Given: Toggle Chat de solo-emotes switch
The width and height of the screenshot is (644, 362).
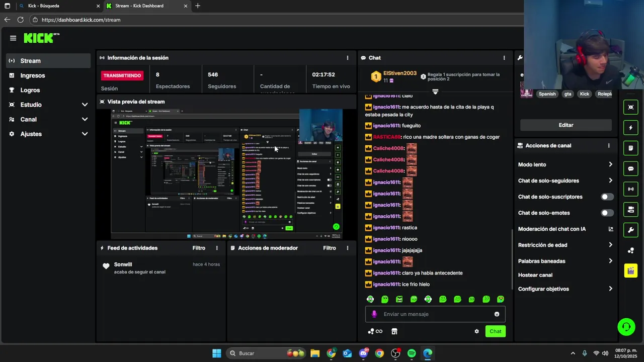Looking at the screenshot, I should click(x=607, y=213).
